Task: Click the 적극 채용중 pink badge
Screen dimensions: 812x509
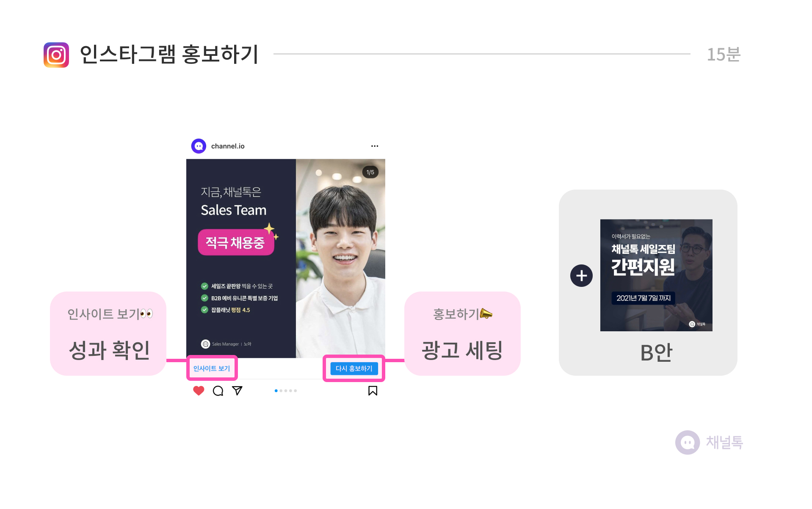Action: pos(236,242)
